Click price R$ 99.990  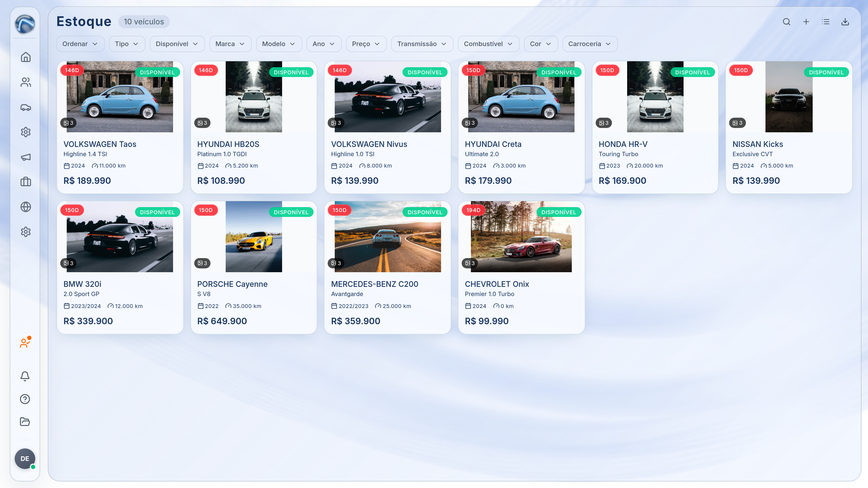point(487,321)
